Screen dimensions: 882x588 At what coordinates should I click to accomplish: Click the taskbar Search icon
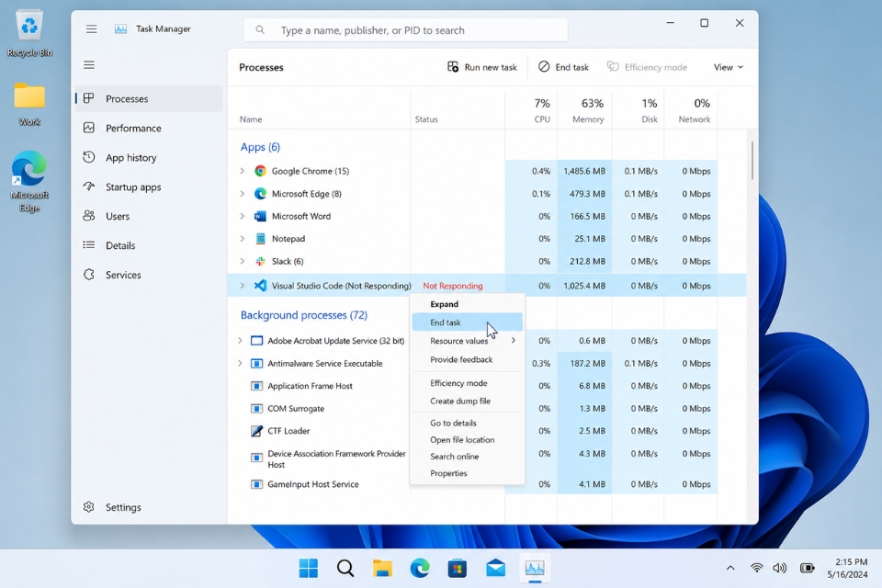[x=345, y=569]
